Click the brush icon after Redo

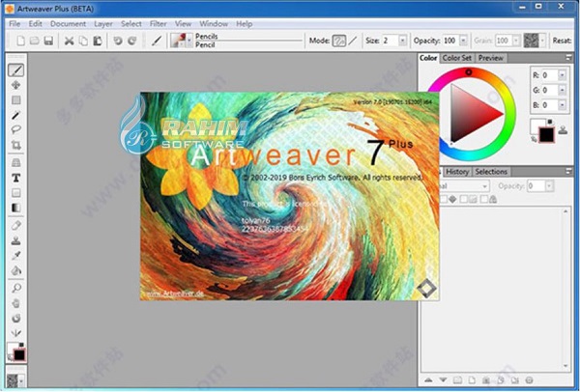tap(157, 41)
